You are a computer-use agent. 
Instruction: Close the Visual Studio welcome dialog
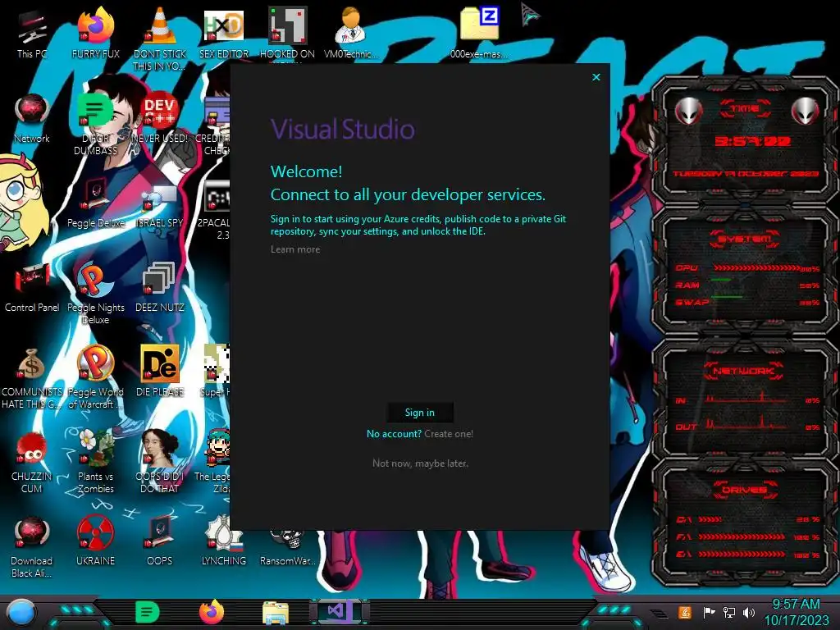click(596, 77)
